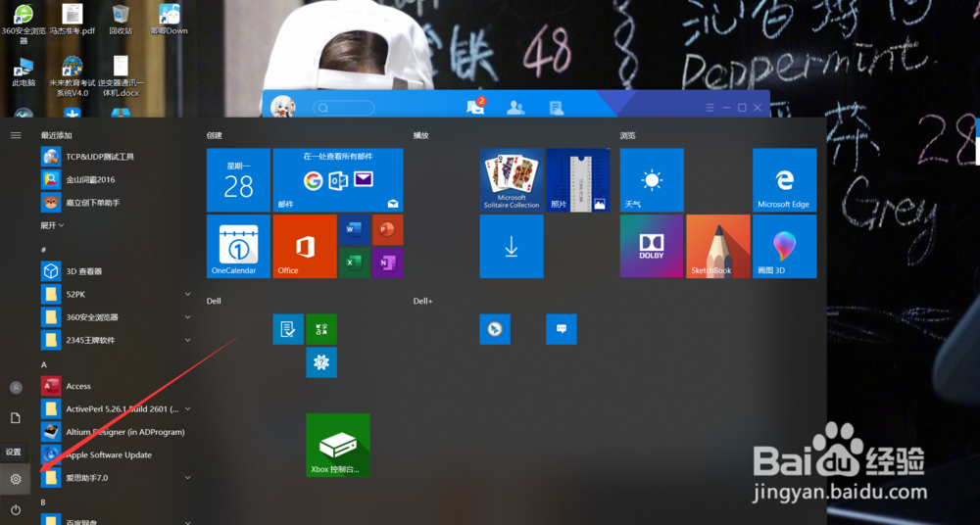Click the 创建 tile group title
Screen dimensions: 980x525
coord(215,135)
